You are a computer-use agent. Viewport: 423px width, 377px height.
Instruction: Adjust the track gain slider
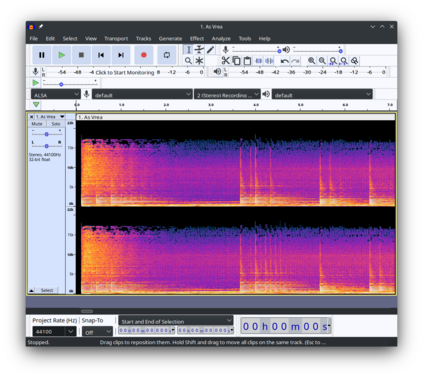click(46, 134)
